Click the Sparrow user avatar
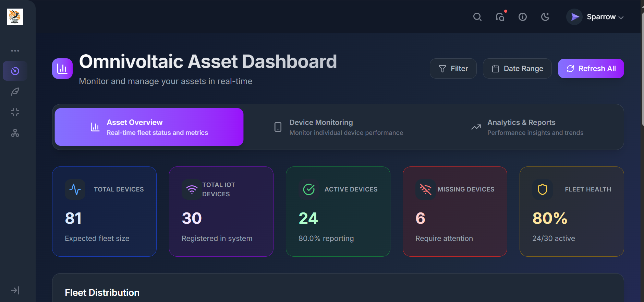Image resolution: width=644 pixels, height=302 pixels. click(574, 17)
